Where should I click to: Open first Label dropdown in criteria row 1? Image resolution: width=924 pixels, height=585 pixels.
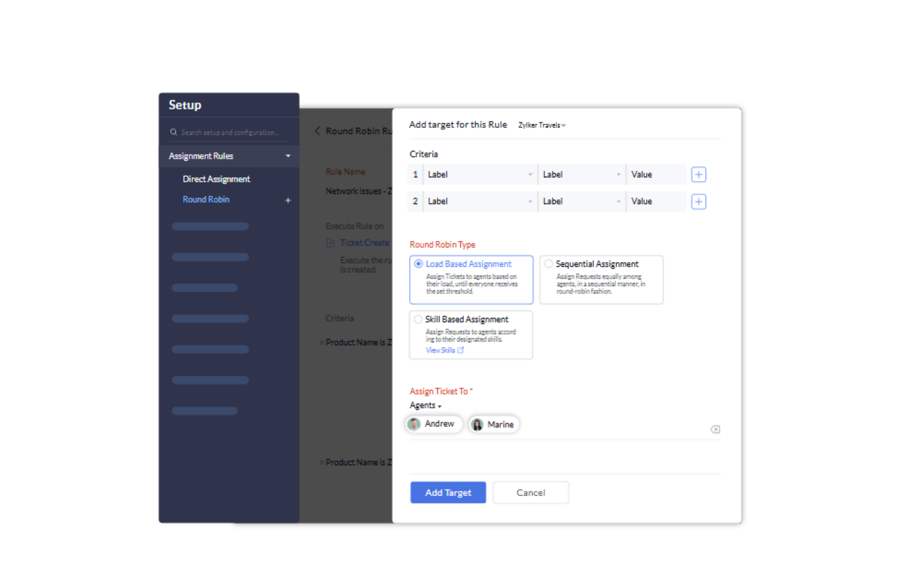pos(479,175)
